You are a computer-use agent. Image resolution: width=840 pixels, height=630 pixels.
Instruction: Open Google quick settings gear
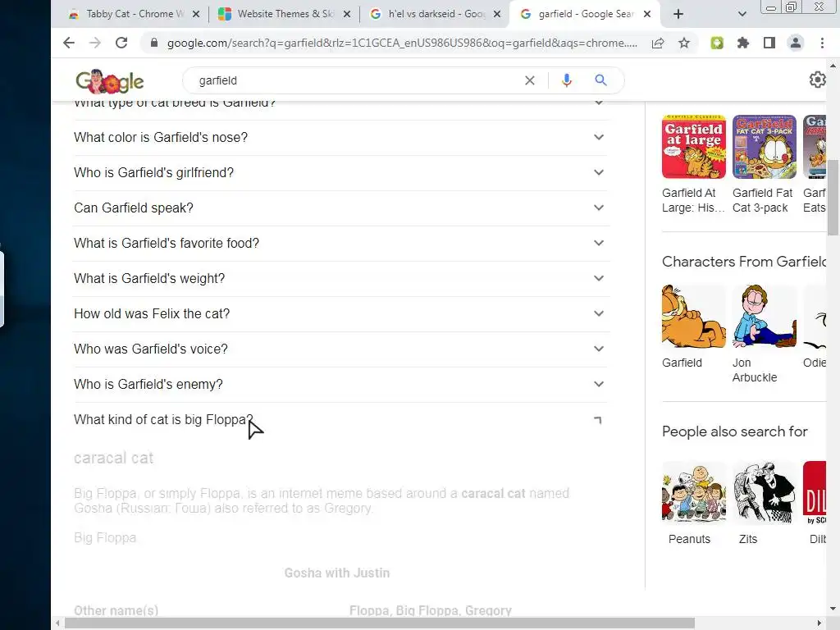pyautogui.click(x=818, y=80)
